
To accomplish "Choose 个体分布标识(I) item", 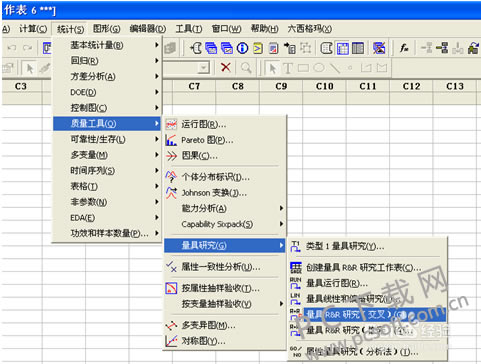I will pos(225,177).
